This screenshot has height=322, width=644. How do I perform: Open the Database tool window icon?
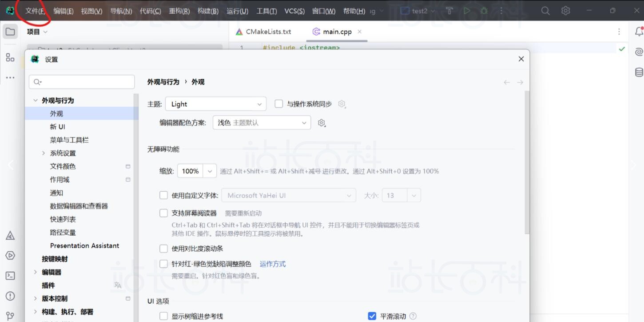[639, 72]
